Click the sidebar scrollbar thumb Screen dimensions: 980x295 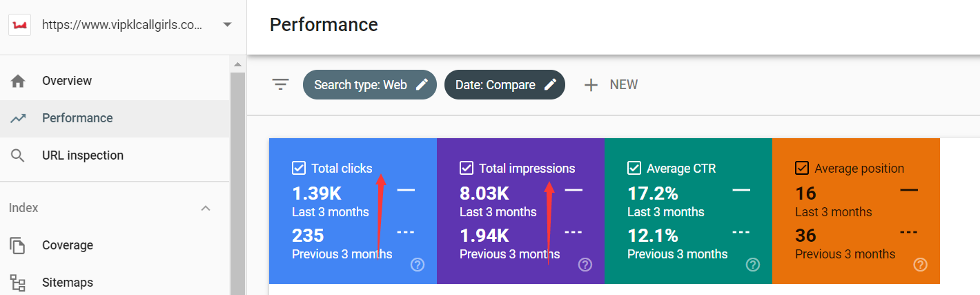coord(238,183)
